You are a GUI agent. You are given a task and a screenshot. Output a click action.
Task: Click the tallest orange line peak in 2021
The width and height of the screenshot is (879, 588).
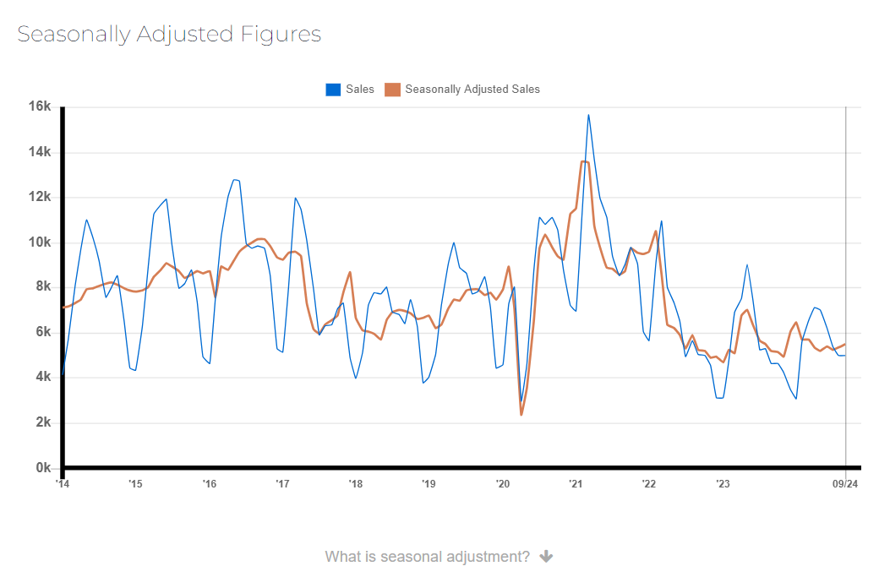pyautogui.click(x=584, y=161)
